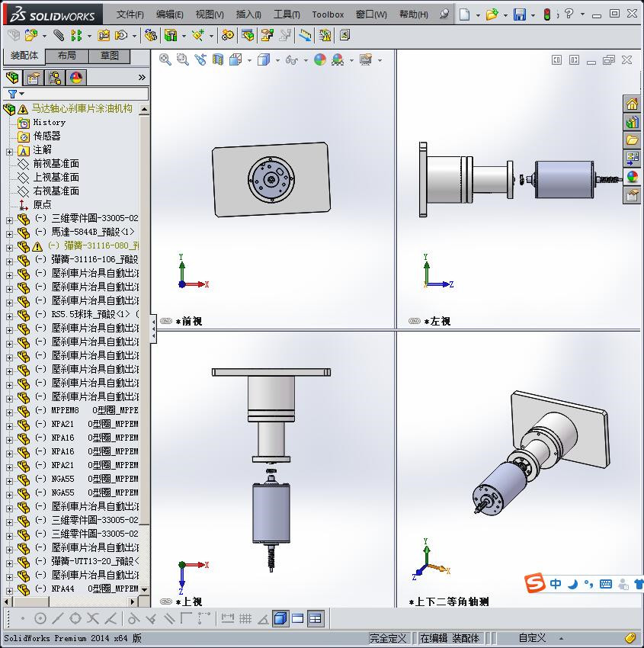Click the Insert Components toolbar icon

31,36
